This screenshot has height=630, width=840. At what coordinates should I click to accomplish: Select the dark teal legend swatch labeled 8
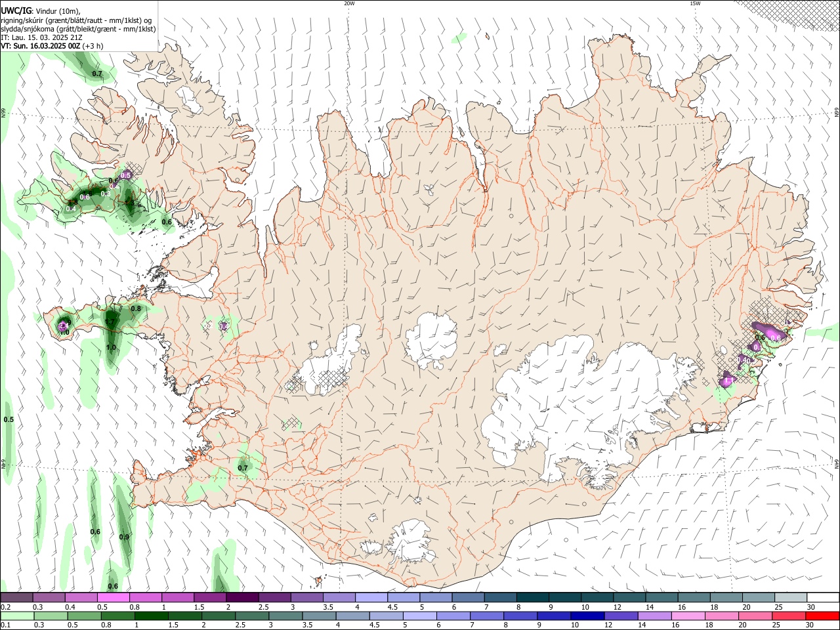coord(533,598)
